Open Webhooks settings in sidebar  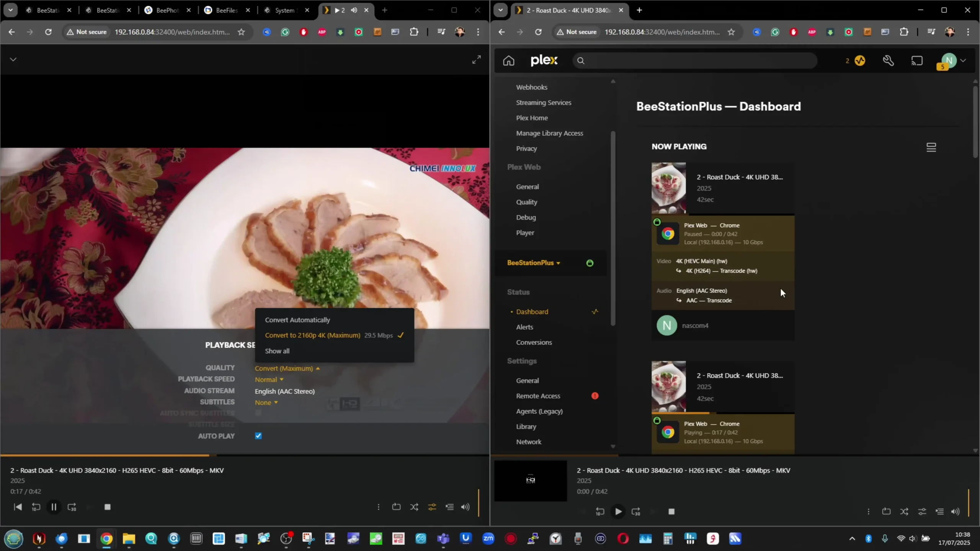(x=531, y=87)
